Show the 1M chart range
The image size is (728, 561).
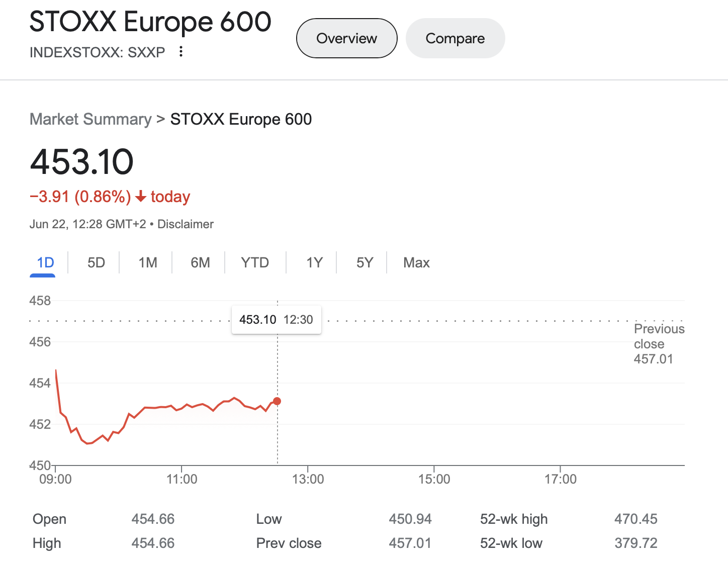pyautogui.click(x=148, y=262)
